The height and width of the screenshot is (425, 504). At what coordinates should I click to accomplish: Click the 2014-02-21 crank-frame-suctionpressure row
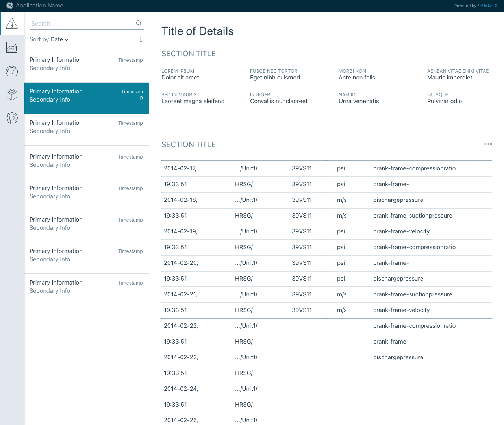(x=326, y=294)
